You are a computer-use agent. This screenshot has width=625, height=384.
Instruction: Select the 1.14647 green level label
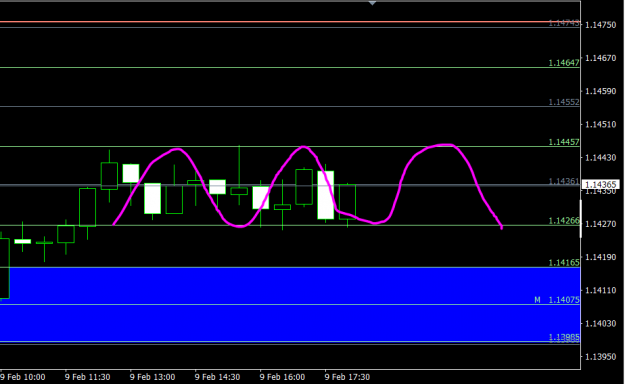pyautogui.click(x=564, y=63)
